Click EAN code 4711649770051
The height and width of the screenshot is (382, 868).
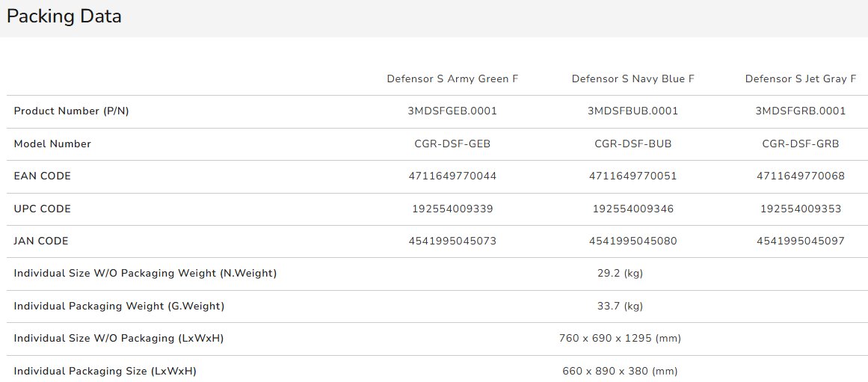tap(633, 176)
